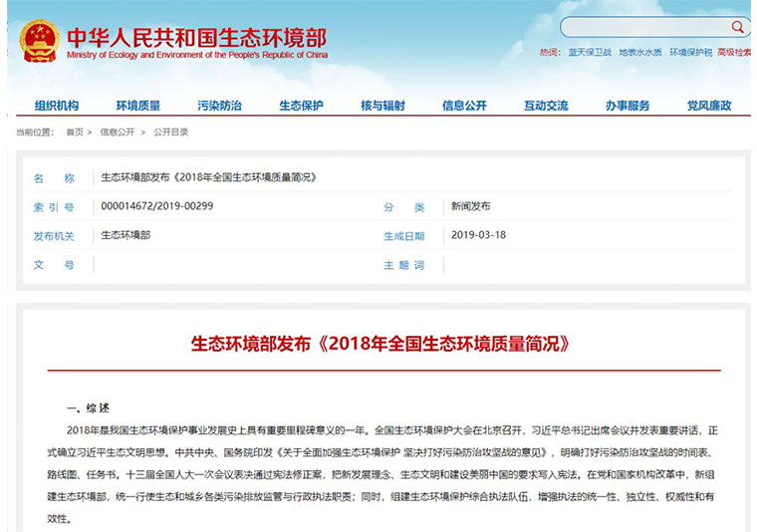Select index number 000014672/2019-00299

157,206
